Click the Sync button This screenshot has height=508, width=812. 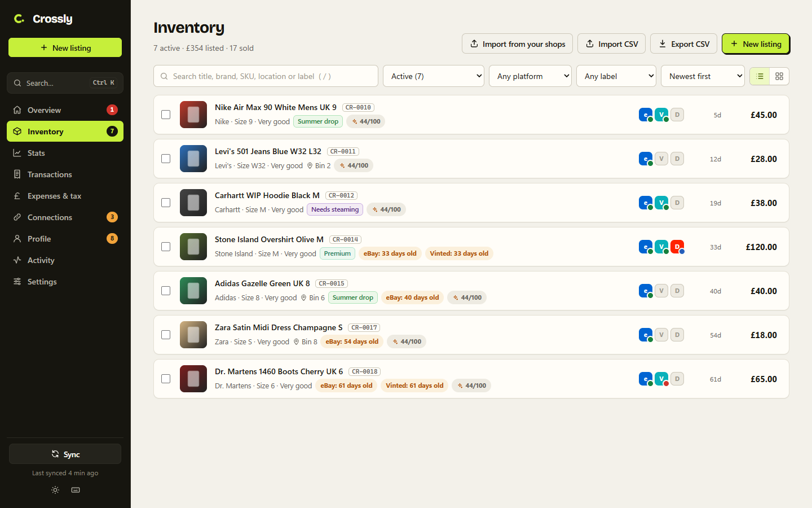65,454
